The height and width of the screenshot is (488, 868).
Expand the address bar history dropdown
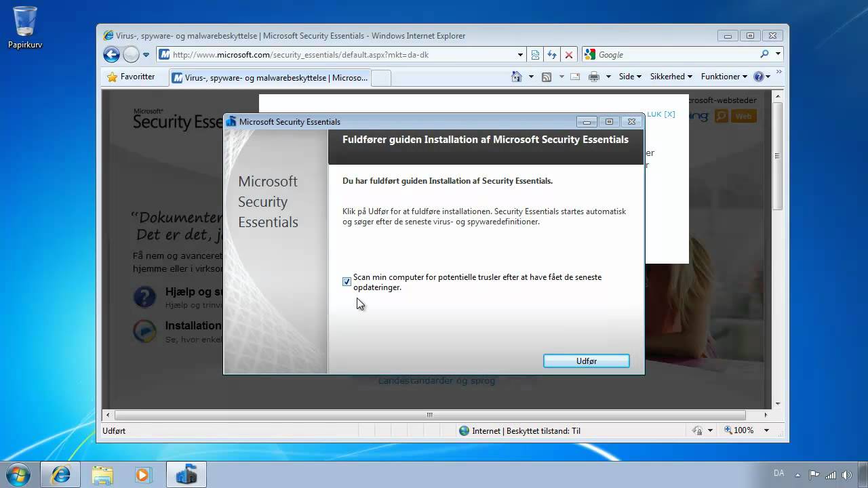520,55
